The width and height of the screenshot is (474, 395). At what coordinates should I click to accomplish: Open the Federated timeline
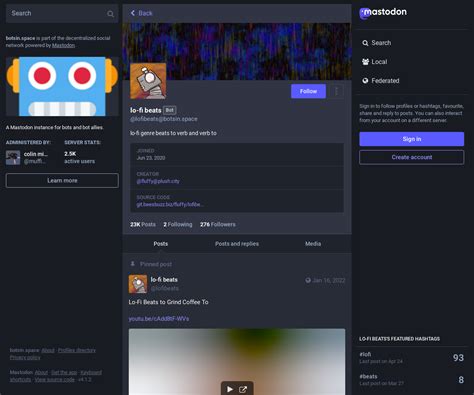coord(381,81)
